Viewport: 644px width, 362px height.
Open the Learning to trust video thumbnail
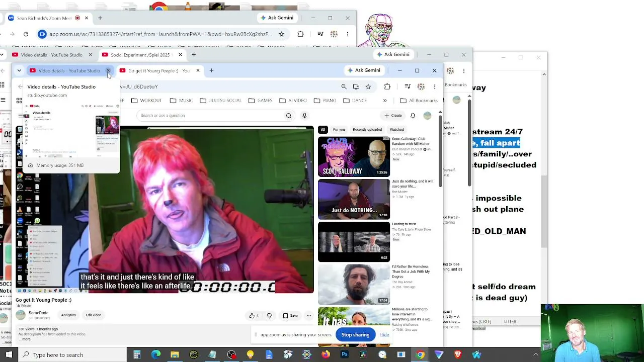[354, 242]
